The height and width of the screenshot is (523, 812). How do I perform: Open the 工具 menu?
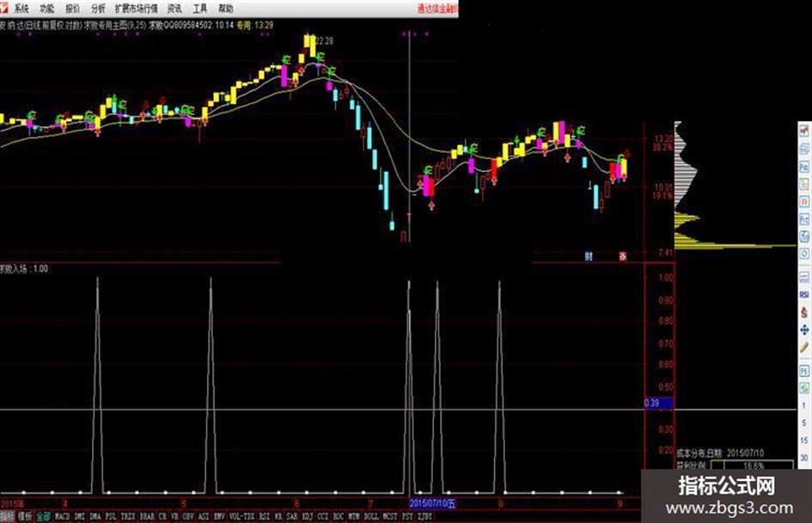pos(200,9)
